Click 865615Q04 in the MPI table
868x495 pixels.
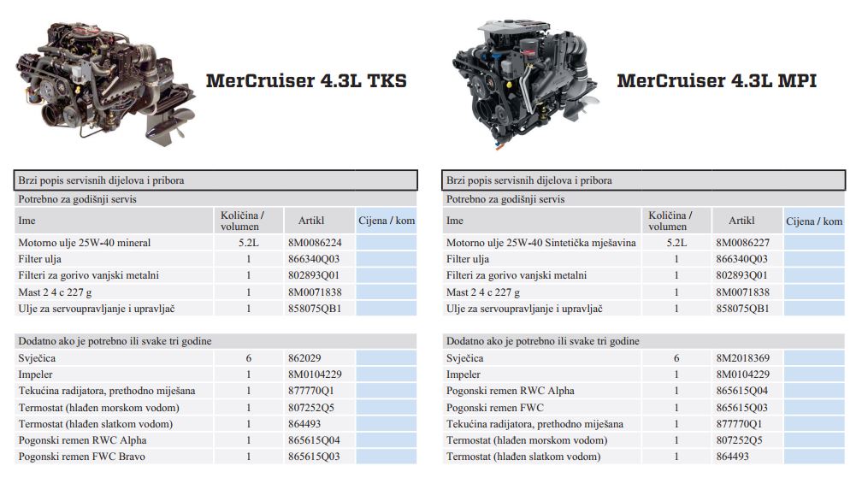741,391
